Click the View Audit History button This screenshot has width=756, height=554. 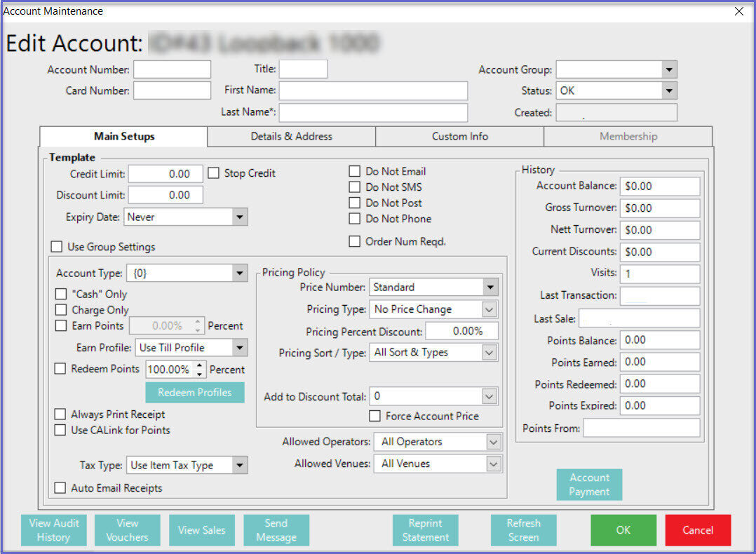(54, 530)
